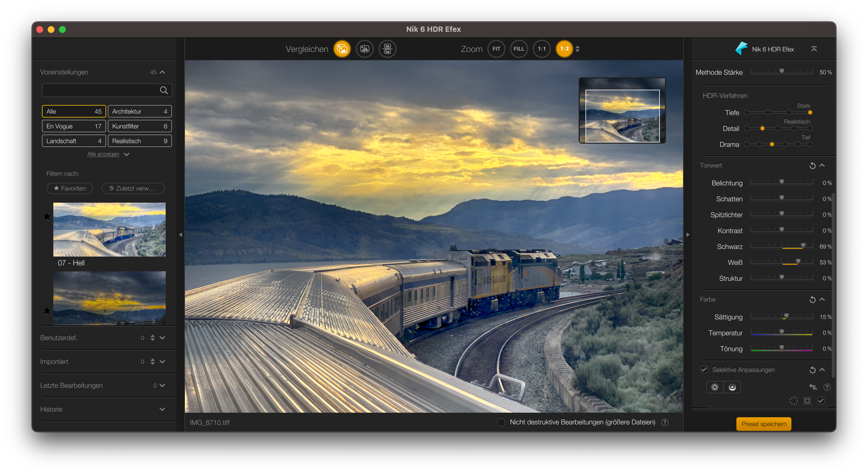
Task: Enable non-destructive editing checkbox
Action: pos(501,422)
